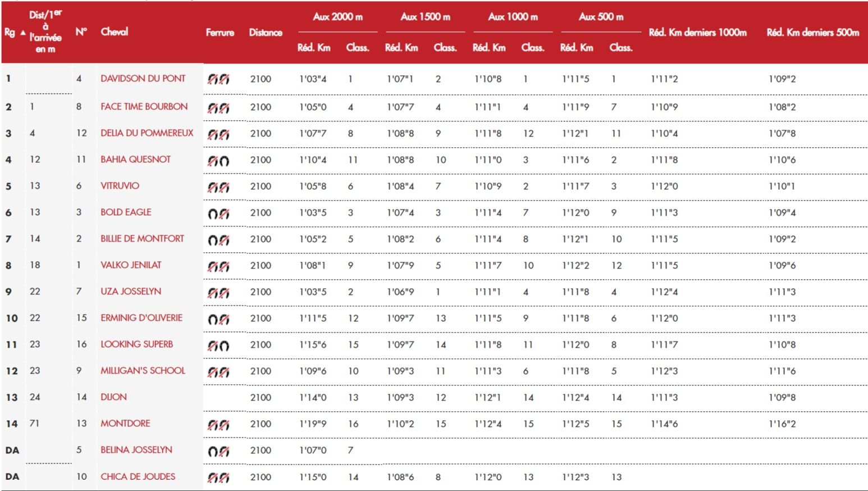Open horse link DELIA DU POMMEREUX
Image resolution: width=868 pixels, height=491 pixels.
click(x=147, y=133)
